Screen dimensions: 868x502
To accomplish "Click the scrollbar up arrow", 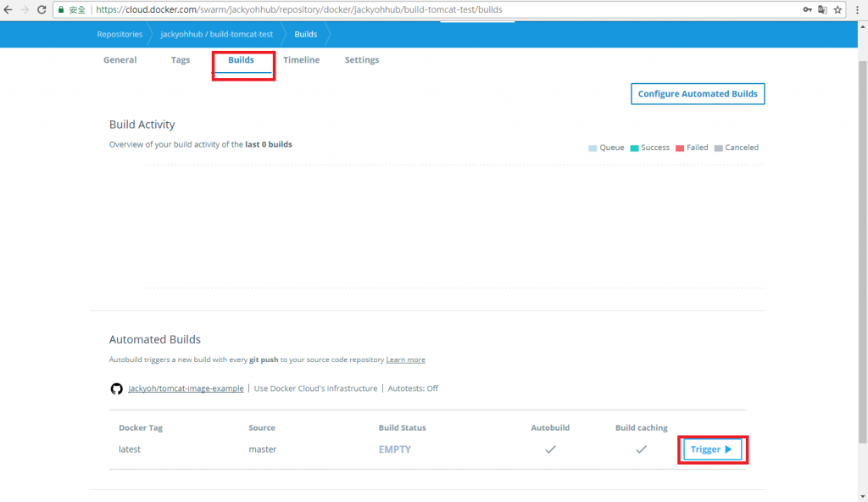I will 862,25.
